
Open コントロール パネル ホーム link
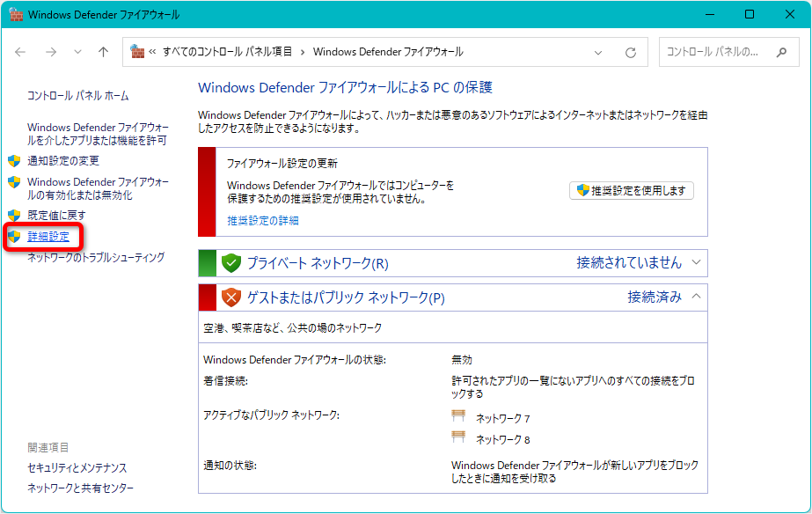point(77,96)
